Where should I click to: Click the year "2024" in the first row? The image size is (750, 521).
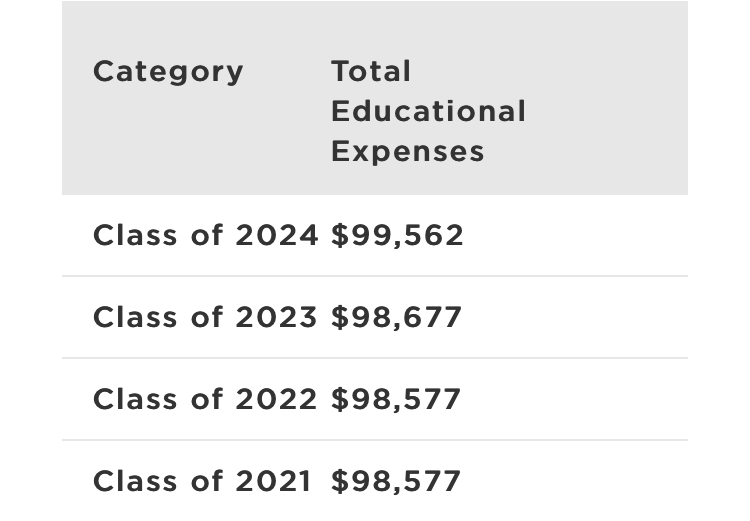click(x=277, y=235)
